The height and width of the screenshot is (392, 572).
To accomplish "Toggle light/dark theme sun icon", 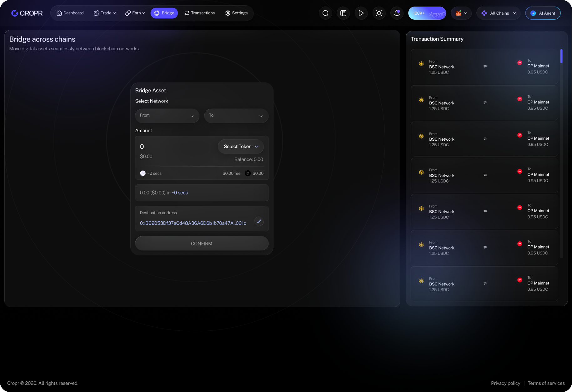I will pyautogui.click(x=379, y=13).
